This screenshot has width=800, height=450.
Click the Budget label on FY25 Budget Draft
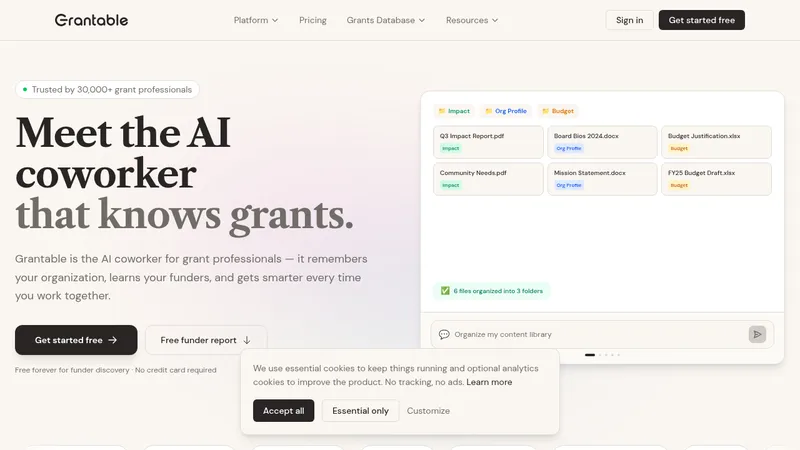tap(679, 185)
